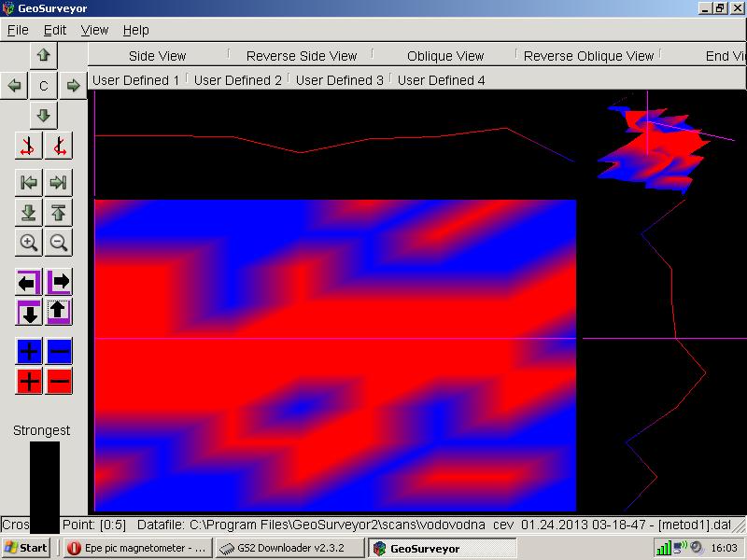
Task: Zoom out with magnifier minus icon
Action: (59, 243)
